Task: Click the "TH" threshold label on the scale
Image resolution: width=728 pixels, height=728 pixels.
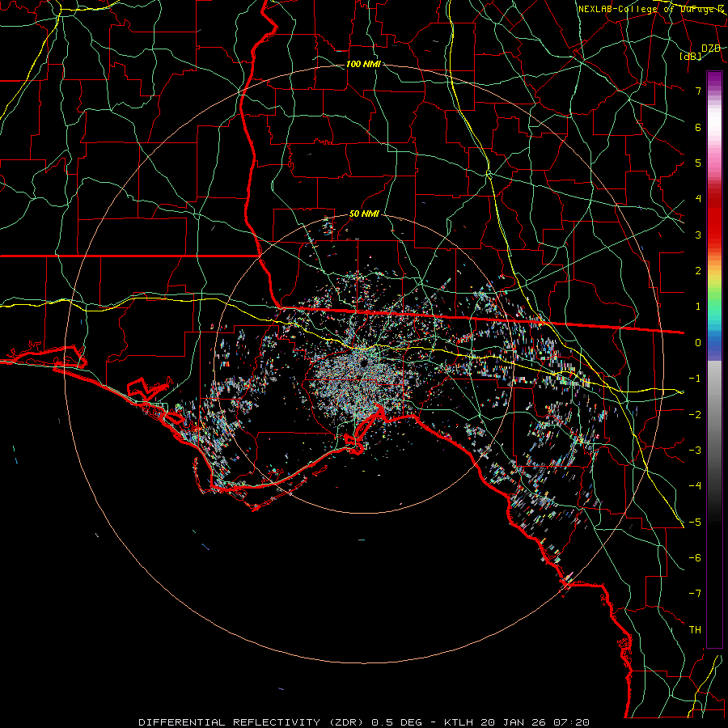Action: (x=695, y=630)
